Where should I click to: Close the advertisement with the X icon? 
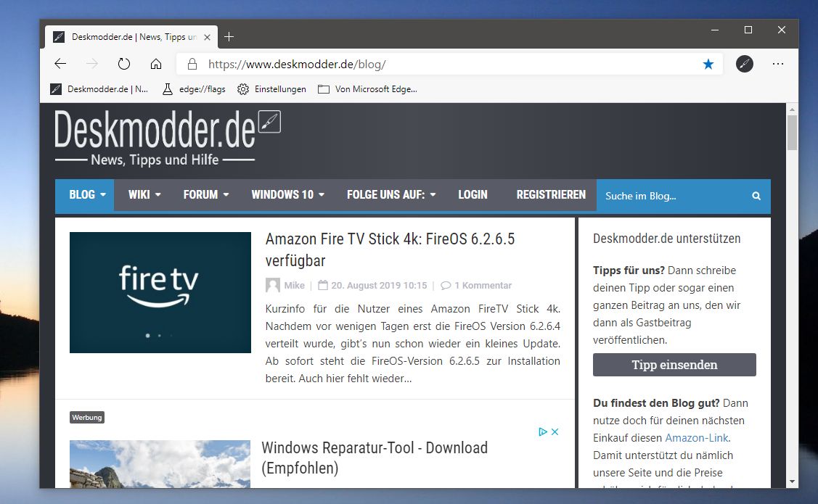[x=555, y=431]
